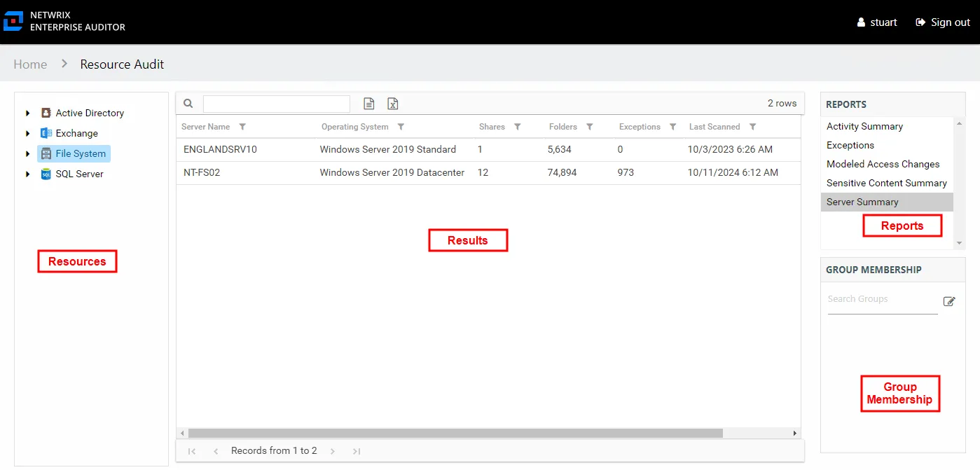Open filter for Shares column
The image size is (980, 470).
(518, 127)
